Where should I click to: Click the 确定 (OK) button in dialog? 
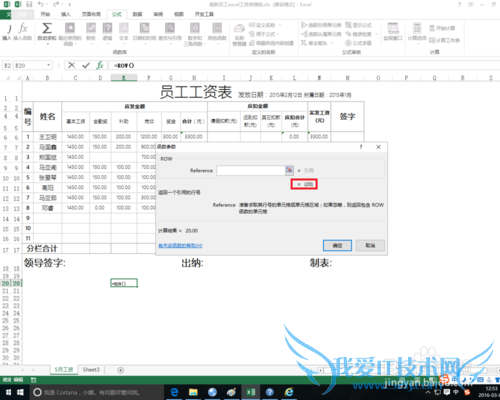click(337, 246)
